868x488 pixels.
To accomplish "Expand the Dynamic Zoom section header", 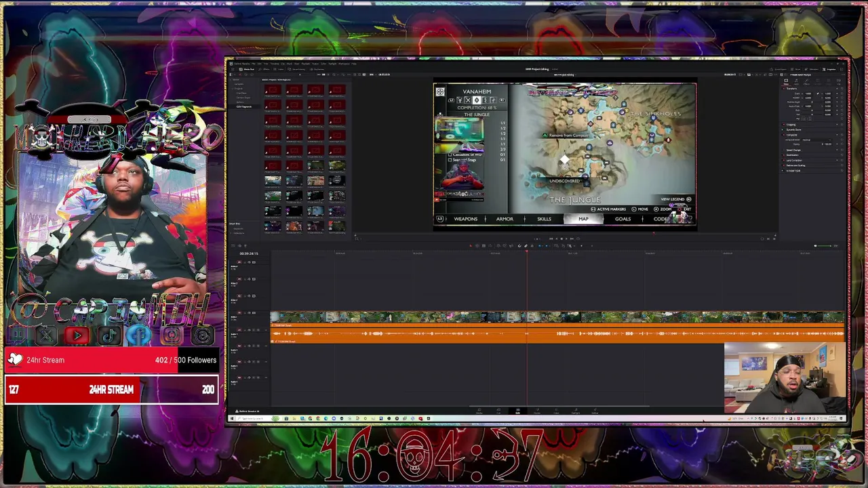I will (793, 129).
